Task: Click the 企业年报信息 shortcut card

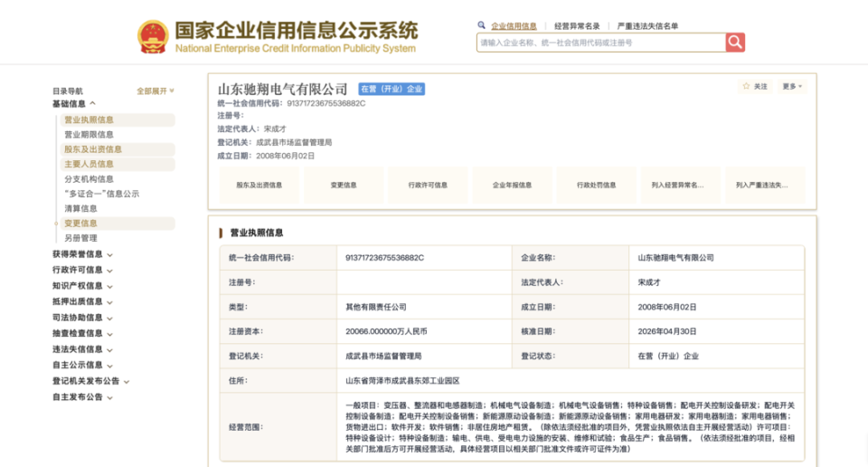Action: point(512,185)
